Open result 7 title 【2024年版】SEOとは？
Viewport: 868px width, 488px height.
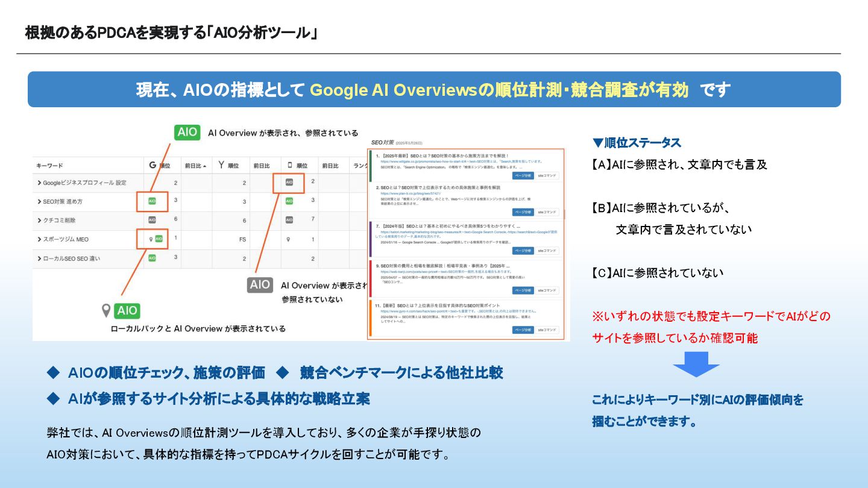[450, 225]
